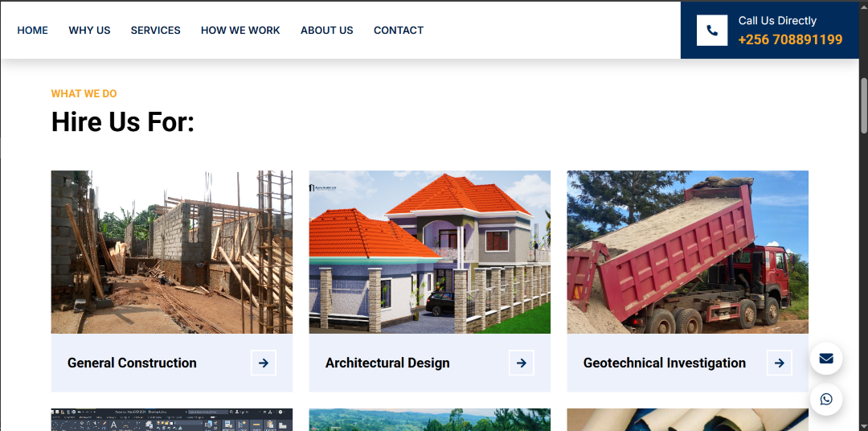
Task: Click the arrow beside Geotechnical Investigation
Action: pos(780,363)
